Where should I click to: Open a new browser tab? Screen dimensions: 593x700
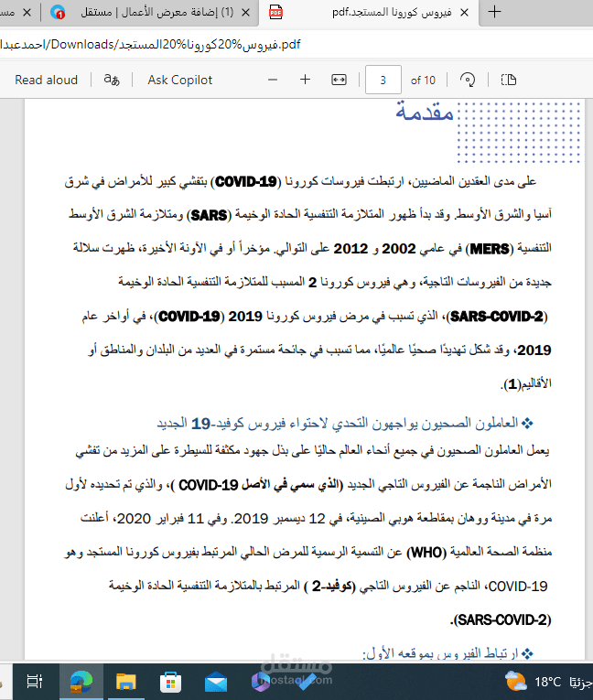point(495,12)
